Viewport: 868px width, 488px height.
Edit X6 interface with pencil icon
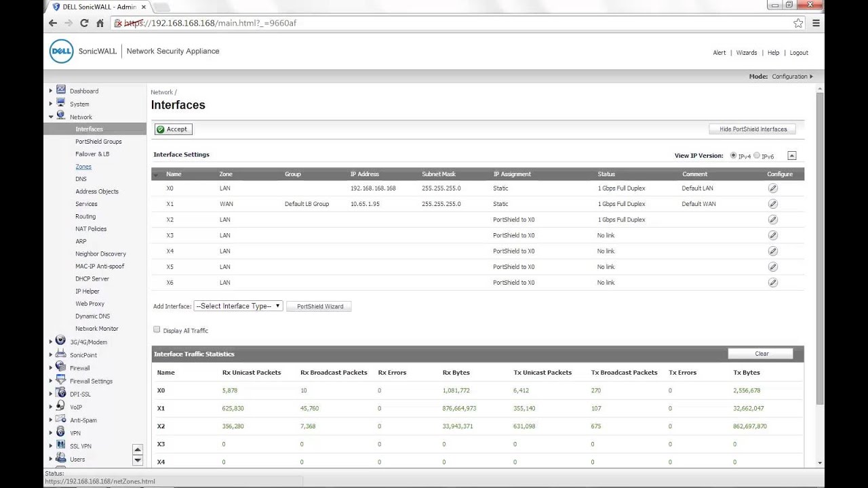pos(772,283)
